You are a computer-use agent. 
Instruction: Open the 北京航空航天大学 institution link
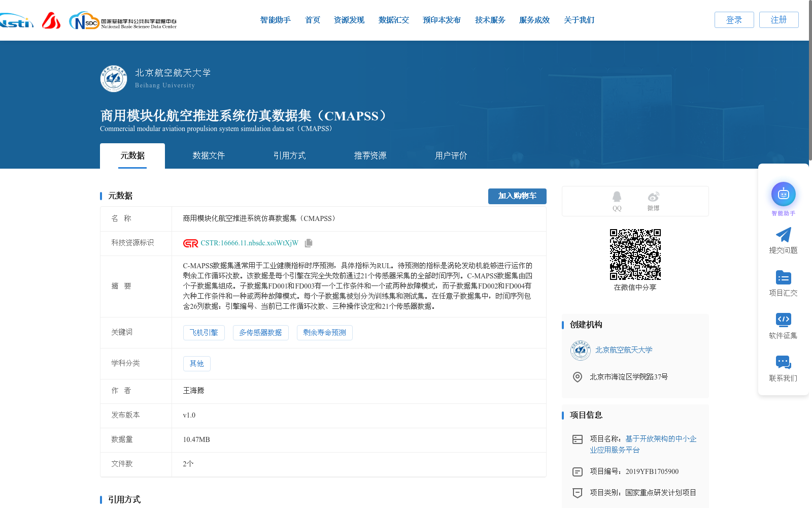pyautogui.click(x=624, y=350)
